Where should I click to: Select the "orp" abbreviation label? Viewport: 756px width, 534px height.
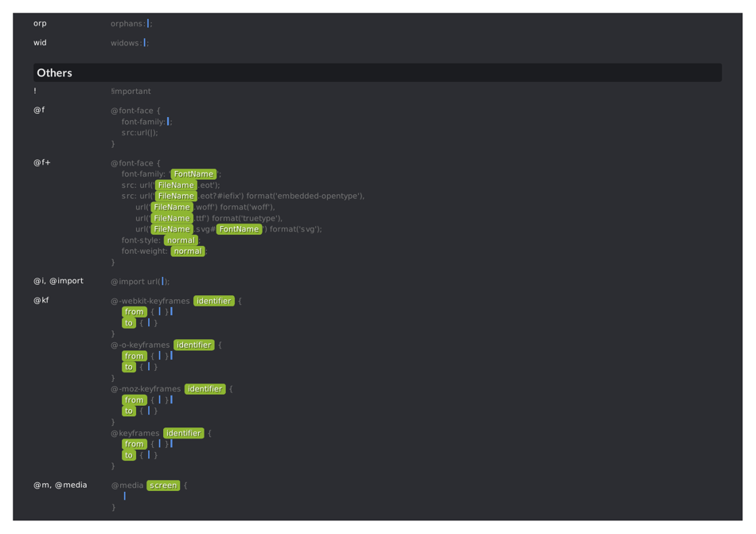pos(40,23)
